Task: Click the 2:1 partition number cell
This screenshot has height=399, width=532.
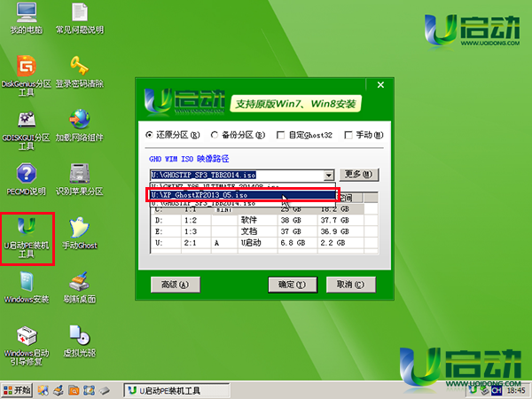Action: (x=191, y=243)
